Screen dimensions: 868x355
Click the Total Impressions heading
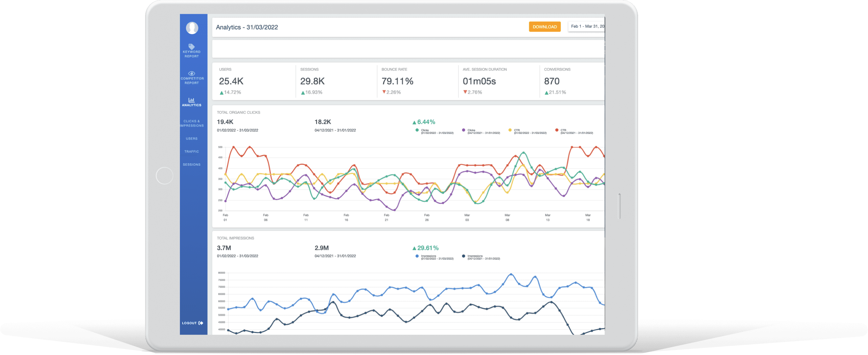click(235, 238)
